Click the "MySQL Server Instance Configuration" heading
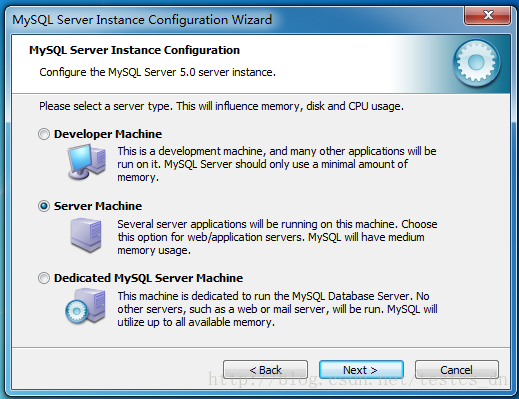 pyautogui.click(x=134, y=50)
